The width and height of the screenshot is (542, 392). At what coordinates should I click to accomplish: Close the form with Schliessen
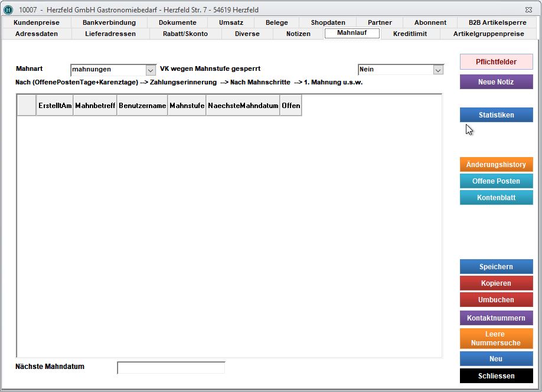click(x=496, y=375)
